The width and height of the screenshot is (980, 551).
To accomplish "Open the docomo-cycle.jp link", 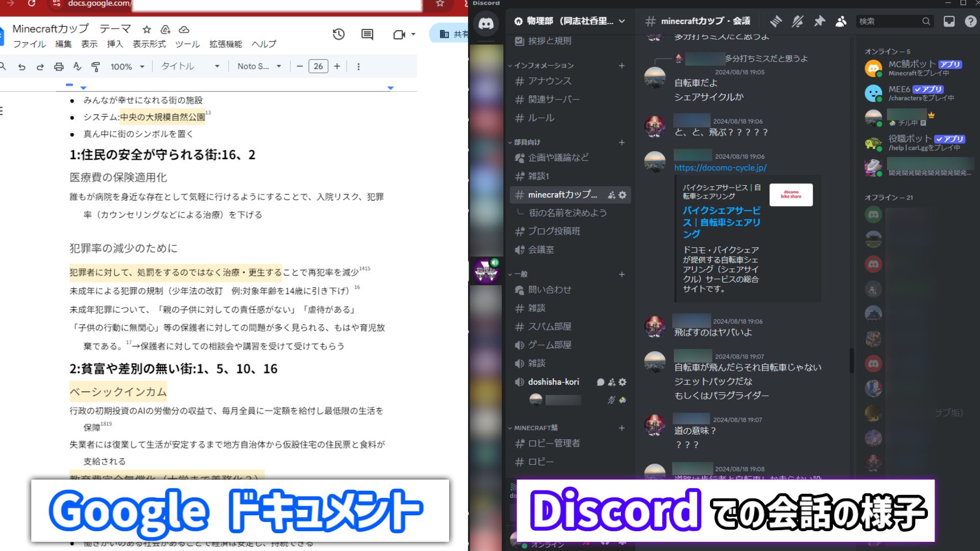I will (720, 168).
